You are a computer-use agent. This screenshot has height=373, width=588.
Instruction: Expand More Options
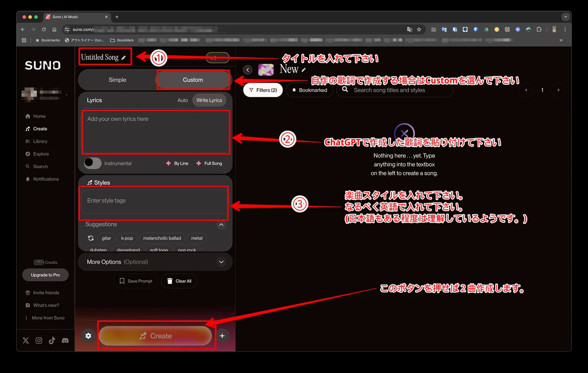221,262
